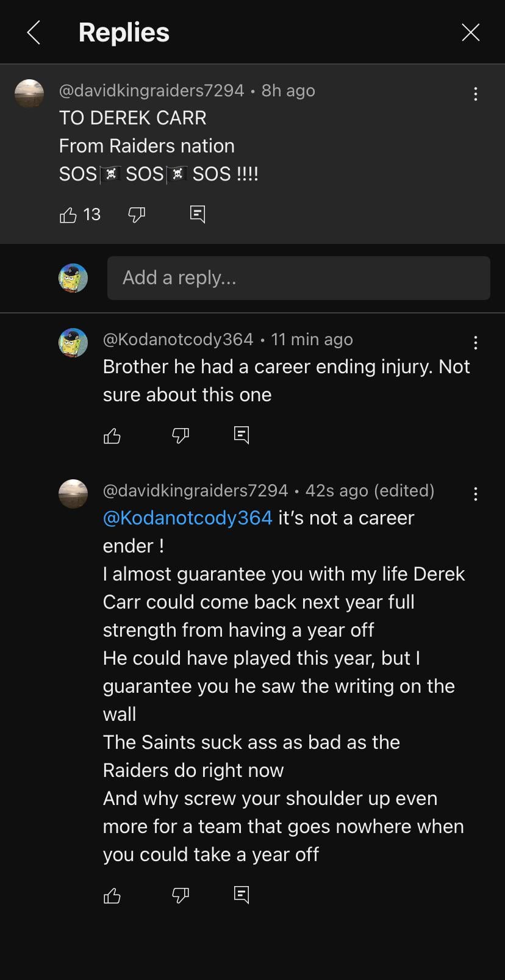The height and width of the screenshot is (980, 505).
Task: Open the blue @Kodanotcody364 mention link
Action: point(188,518)
